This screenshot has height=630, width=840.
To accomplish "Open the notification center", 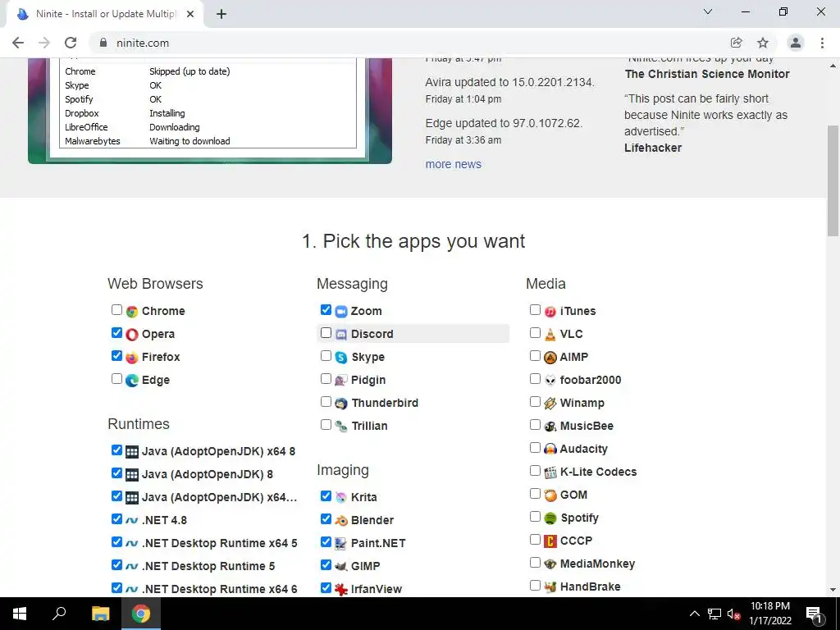I will [814, 614].
